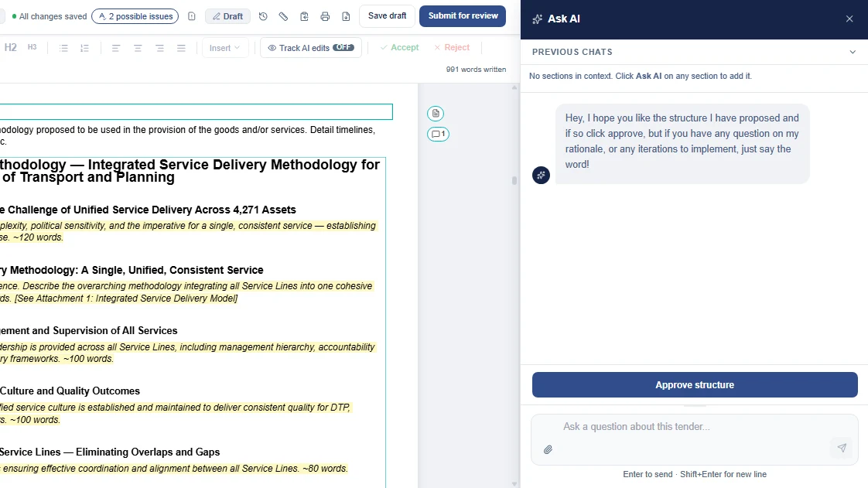Insert a bulleted list
The image size is (868, 488).
click(63, 48)
